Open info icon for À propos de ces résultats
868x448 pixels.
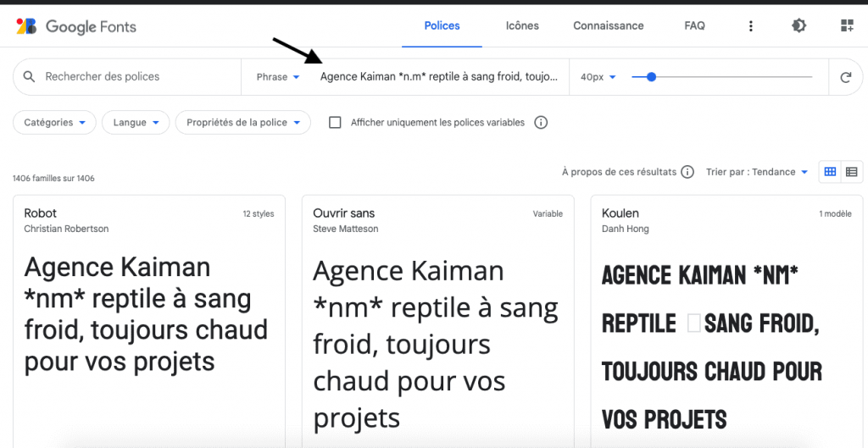pos(687,172)
